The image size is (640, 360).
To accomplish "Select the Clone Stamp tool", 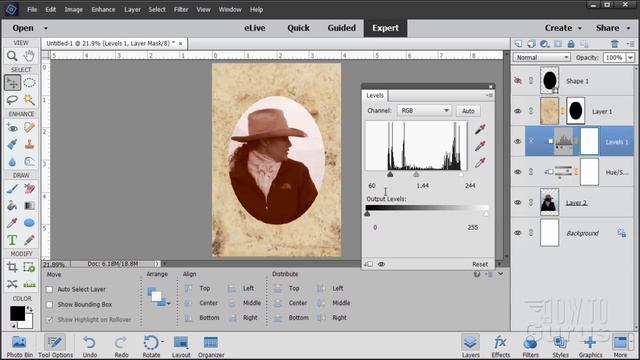I will point(29,144).
